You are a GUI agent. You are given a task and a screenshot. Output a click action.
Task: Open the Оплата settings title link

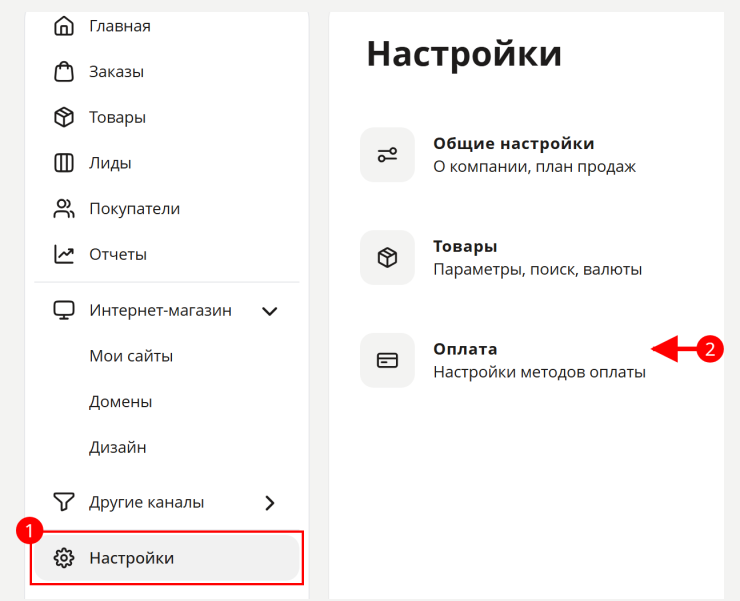coord(465,349)
